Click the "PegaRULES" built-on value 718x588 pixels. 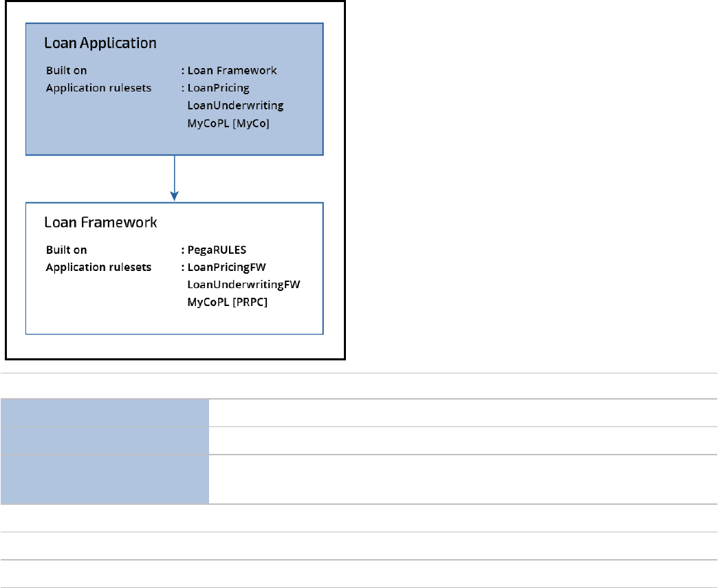coord(217,250)
